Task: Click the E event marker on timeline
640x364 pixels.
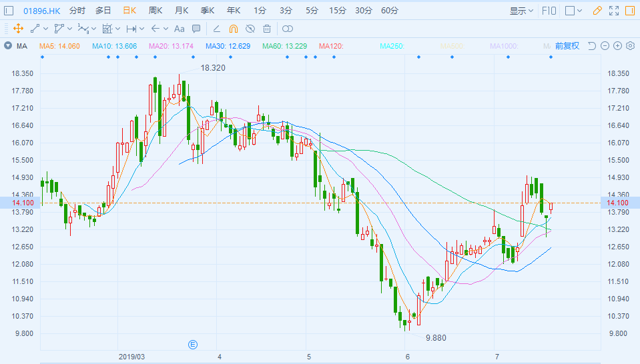Action: pyautogui.click(x=193, y=345)
